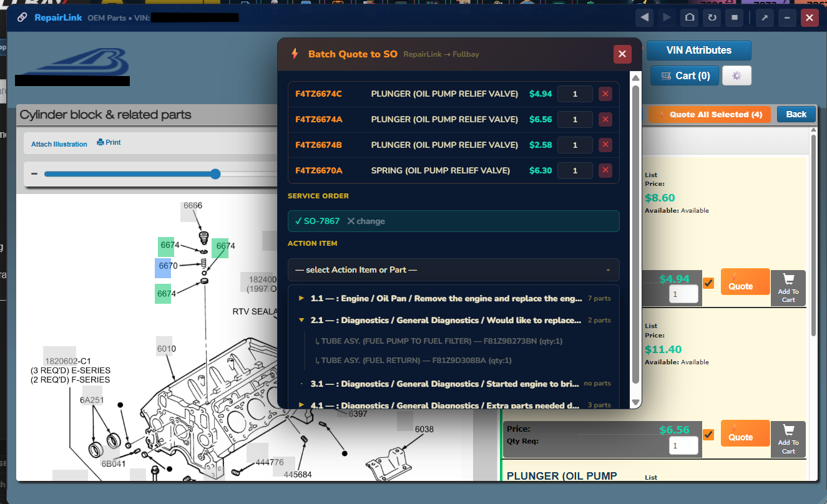Go back with the left arrow navigation icon
827x504 pixels.
[x=644, y=17]
